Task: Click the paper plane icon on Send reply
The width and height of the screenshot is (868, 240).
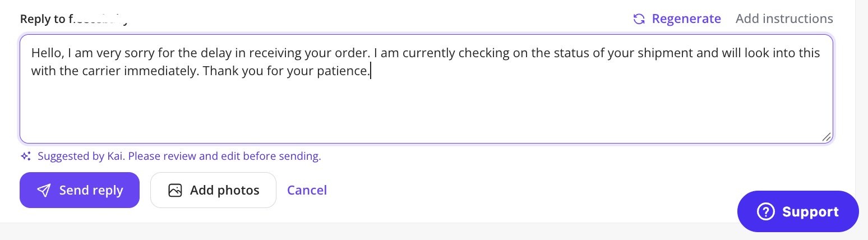Action: (44, 191)
